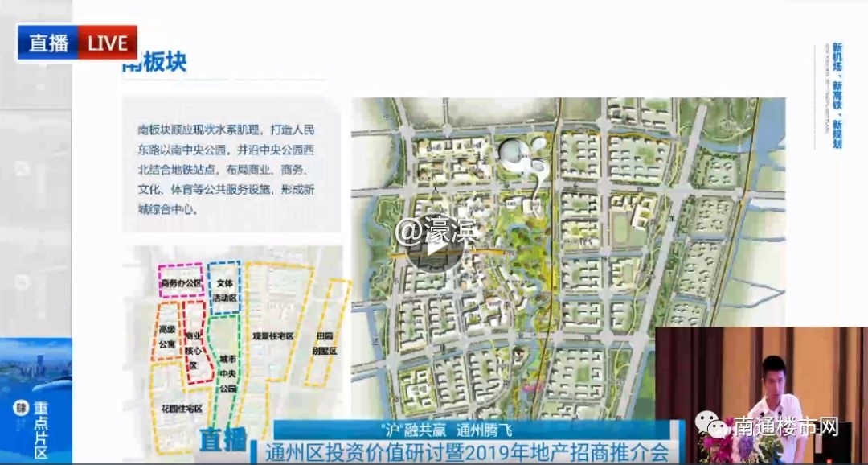Click the WeChat logo beside 南通楼市网
Screen dimensions: 868x465
pyautogui.click(x=709, y=425)
